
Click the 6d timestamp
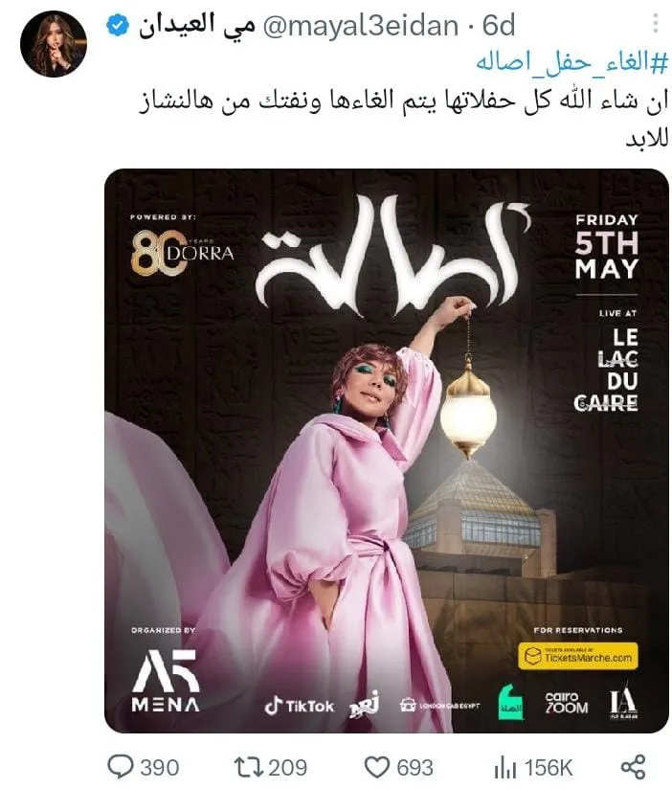point(499,26)
